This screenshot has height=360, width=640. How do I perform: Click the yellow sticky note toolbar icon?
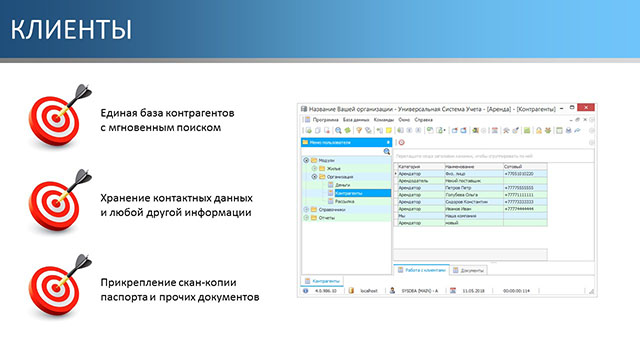pyautogui.click(x=389, y=131)
